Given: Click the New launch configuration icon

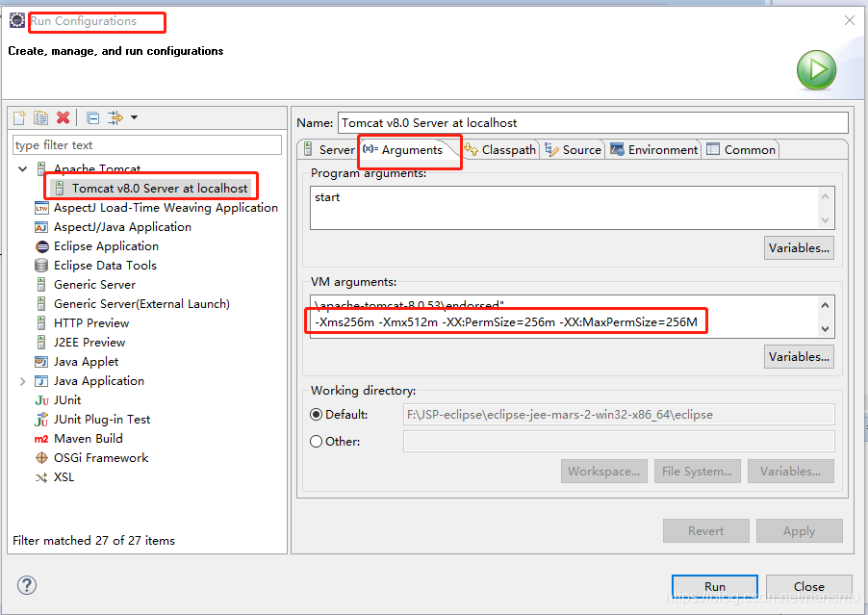Looking at the screenshot, I should pos(19,117).
